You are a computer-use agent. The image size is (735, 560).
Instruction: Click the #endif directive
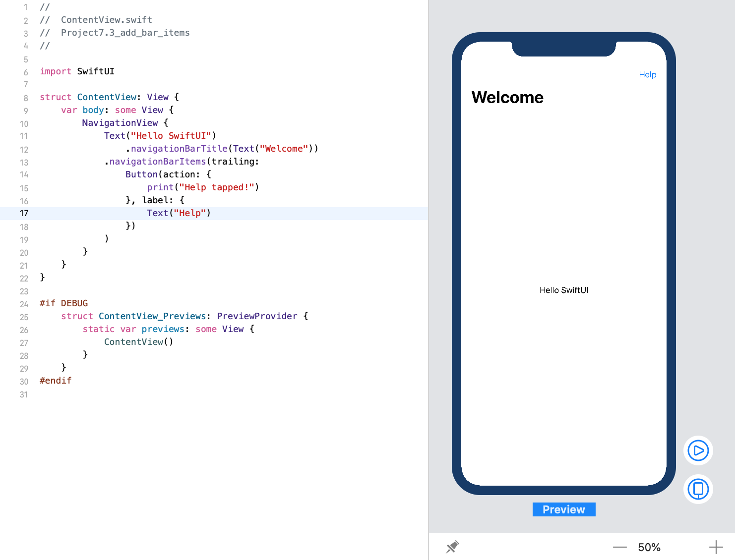click(x=56, y=381)
